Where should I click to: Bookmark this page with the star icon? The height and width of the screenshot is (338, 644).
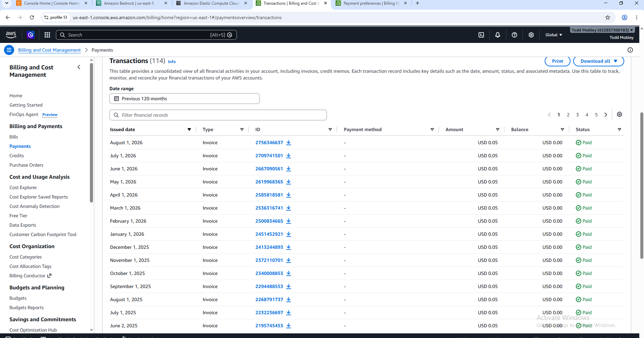[608, 17]
